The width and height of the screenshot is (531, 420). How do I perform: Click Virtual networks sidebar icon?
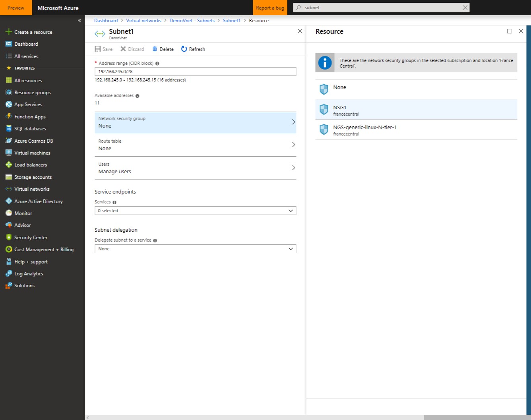tap(9, 189)
